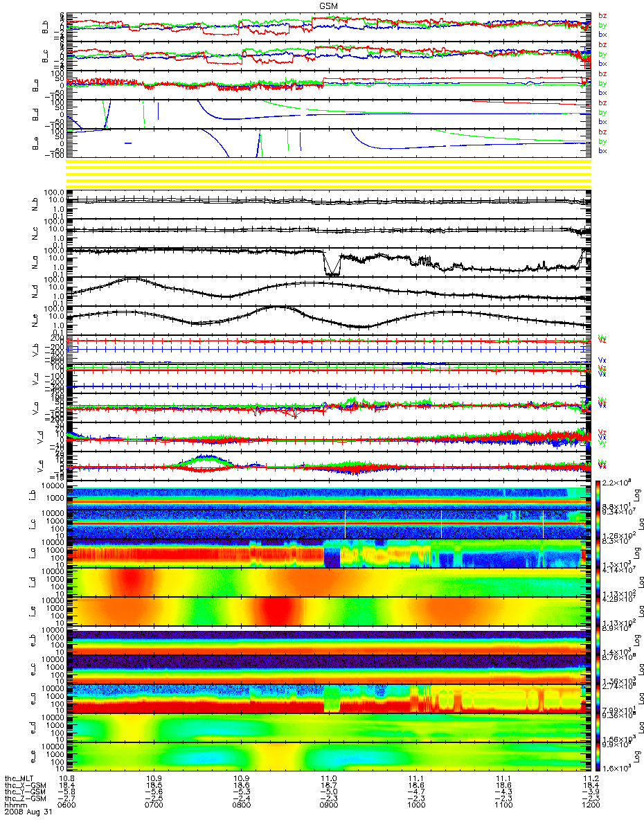Click the Vx legend of V_b panel
This screenshot has height=831, width=644.
(x=602, y=359)
